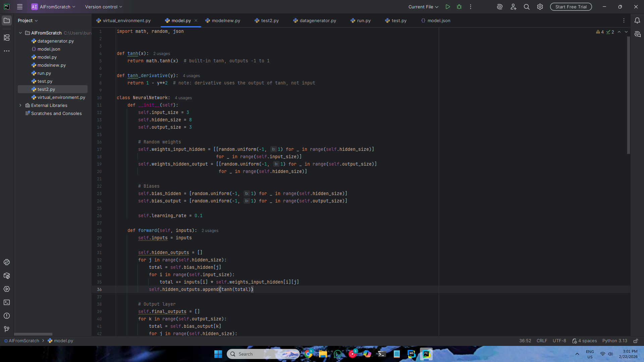Open IDE settings gear menu

(x=540, y=7)
